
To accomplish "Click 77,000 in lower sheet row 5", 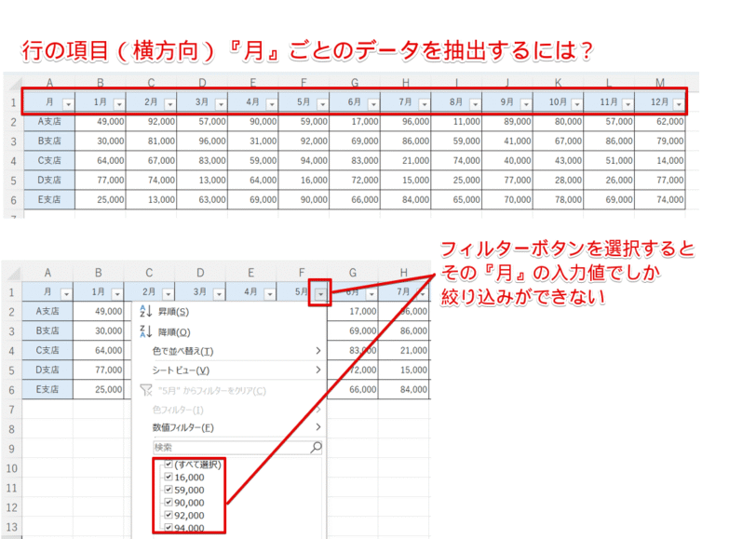I will (x=99, y=370).
